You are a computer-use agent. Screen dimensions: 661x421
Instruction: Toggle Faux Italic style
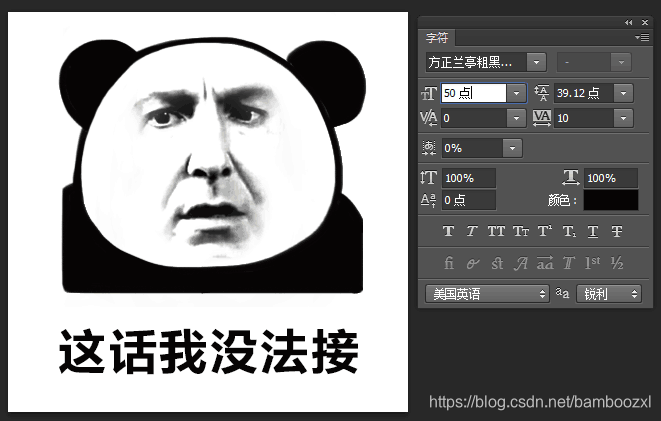point(472,231)
